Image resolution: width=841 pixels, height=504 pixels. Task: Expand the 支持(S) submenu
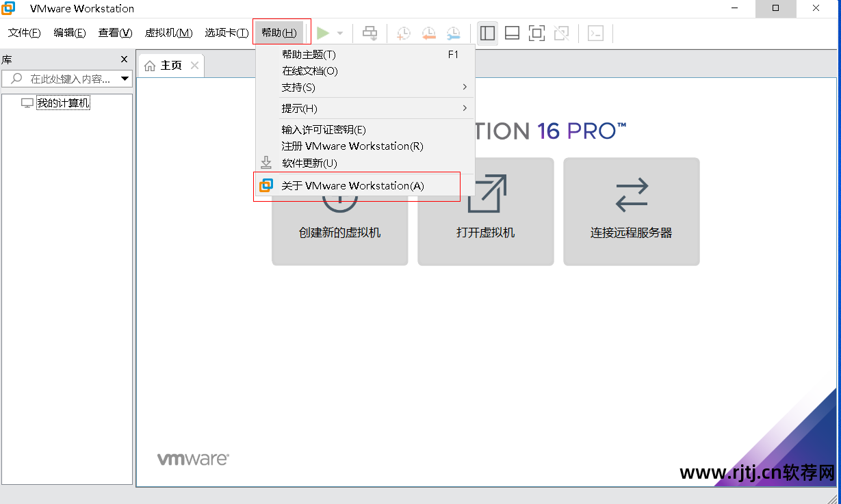point(365,88)
